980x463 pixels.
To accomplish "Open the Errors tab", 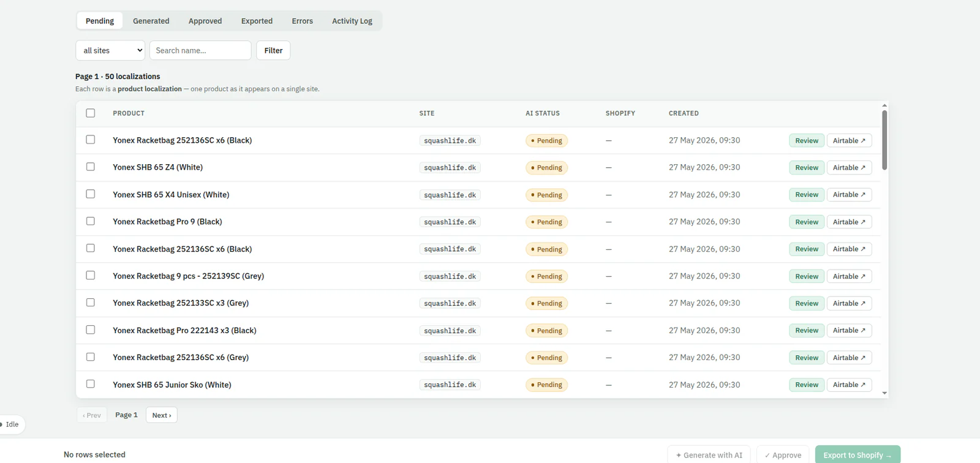I will pos(302,21).
